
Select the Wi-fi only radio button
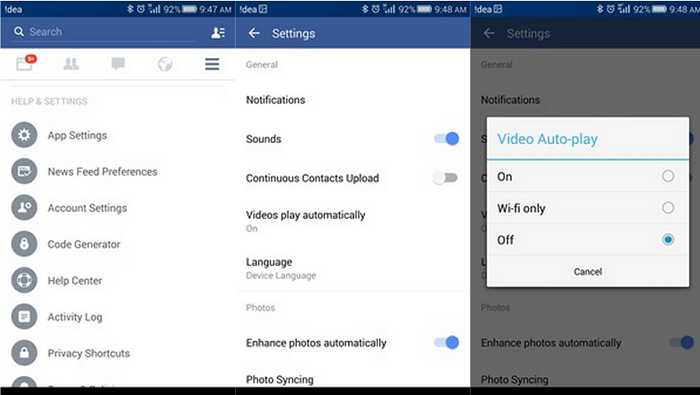click(x=668, y=208)
